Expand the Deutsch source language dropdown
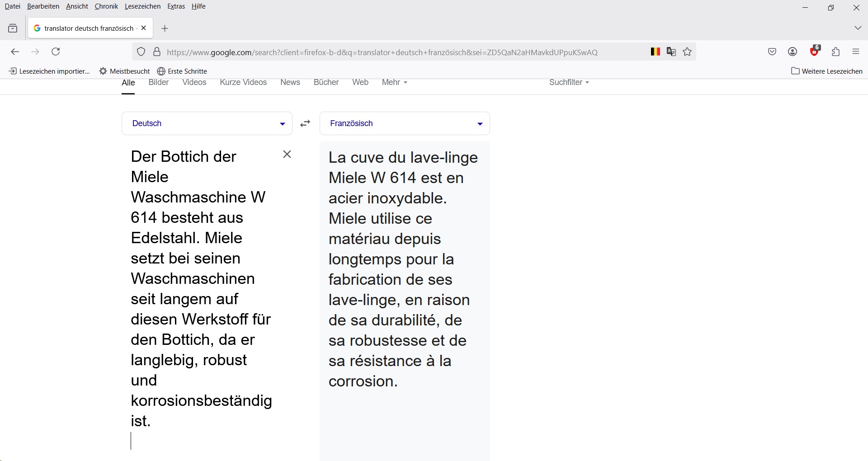The height and width of the screenshot is (461, 868). pos(207,123)
